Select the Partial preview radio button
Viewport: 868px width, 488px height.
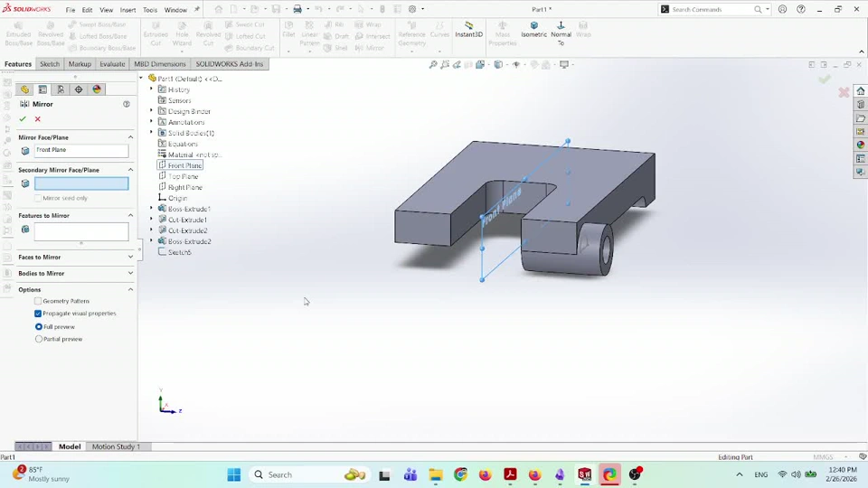tap(39, 339)
